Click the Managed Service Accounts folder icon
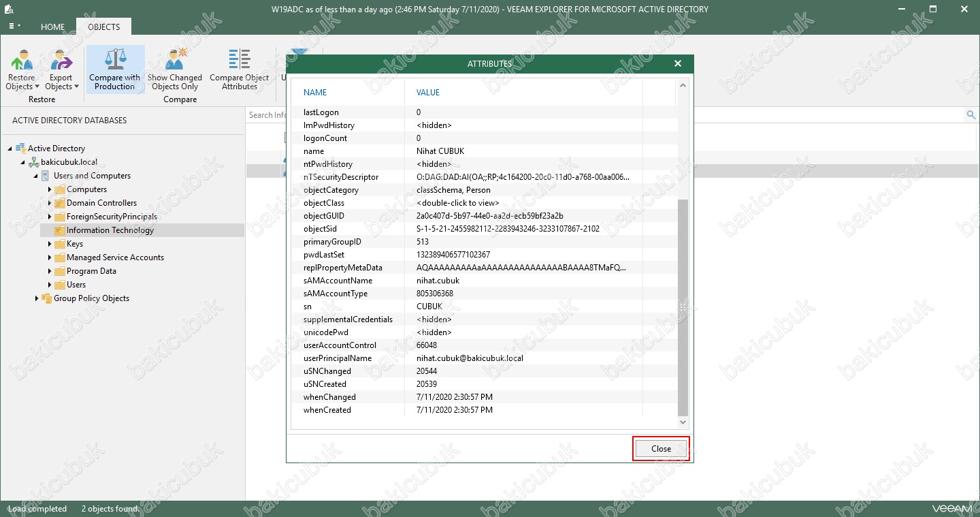This screenshot has width=980, height=517. 60,257
